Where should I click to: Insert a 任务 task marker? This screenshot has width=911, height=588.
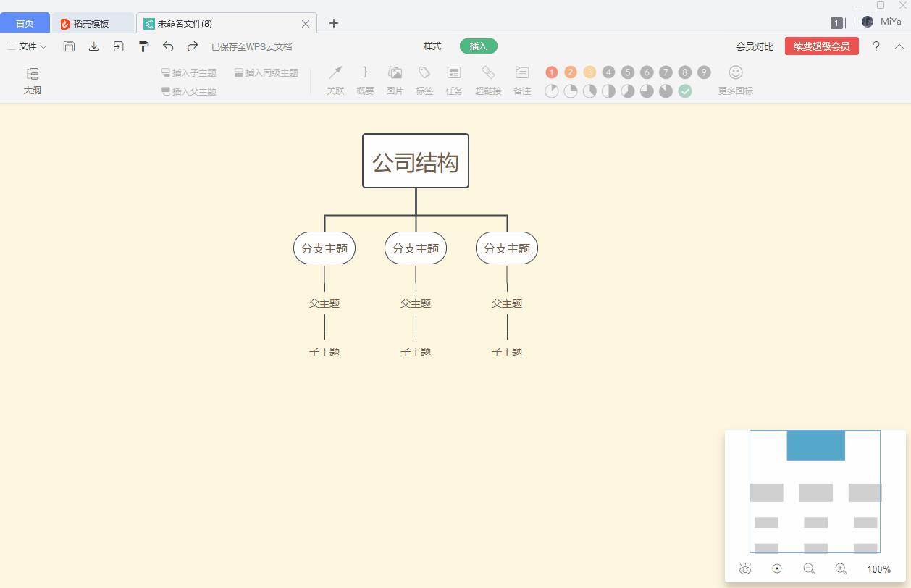pyautogui.click(x=454, y=80)
